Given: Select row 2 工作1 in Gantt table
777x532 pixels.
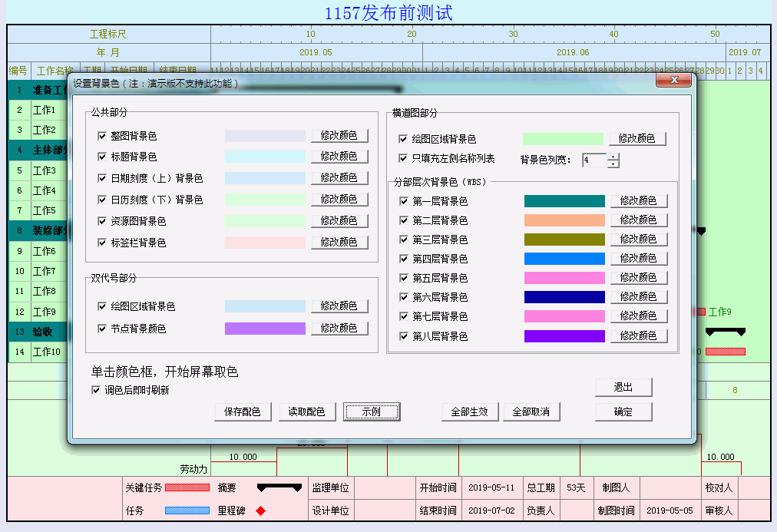Looking at the screenshot, I should click(38, 110).
